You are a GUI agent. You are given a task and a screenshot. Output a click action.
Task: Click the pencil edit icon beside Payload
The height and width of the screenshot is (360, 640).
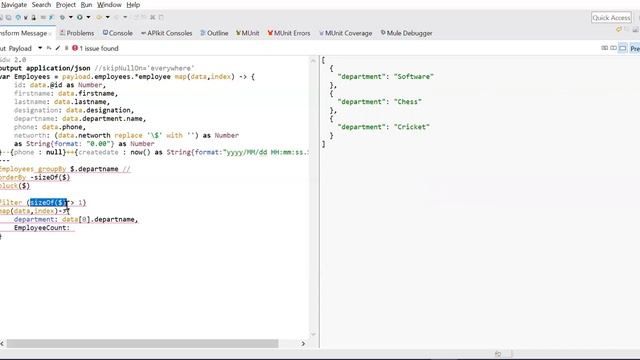click(58, 48)
